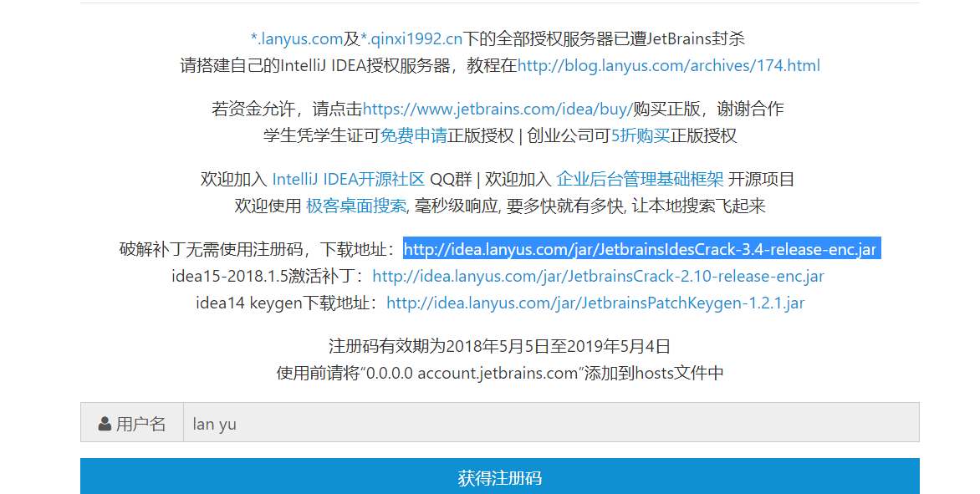Click the JetbrainsCrack-2.10-release-enc.jar link

point(598,276)
